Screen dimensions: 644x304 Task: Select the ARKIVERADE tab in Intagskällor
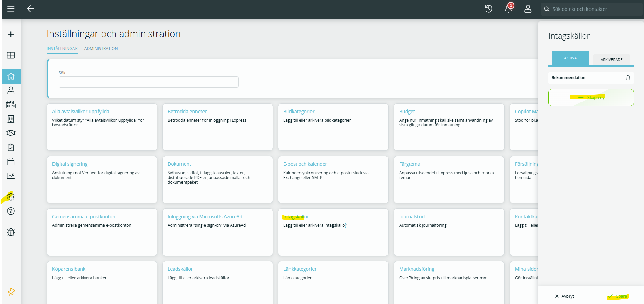click(611, 60)
